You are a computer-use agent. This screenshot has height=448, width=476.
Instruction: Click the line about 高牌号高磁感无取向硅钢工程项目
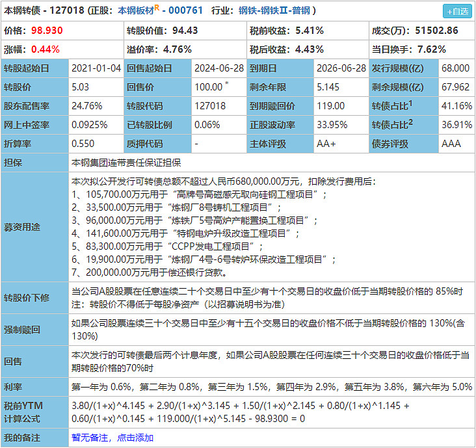pyautogui.click(x=199, y=194)
